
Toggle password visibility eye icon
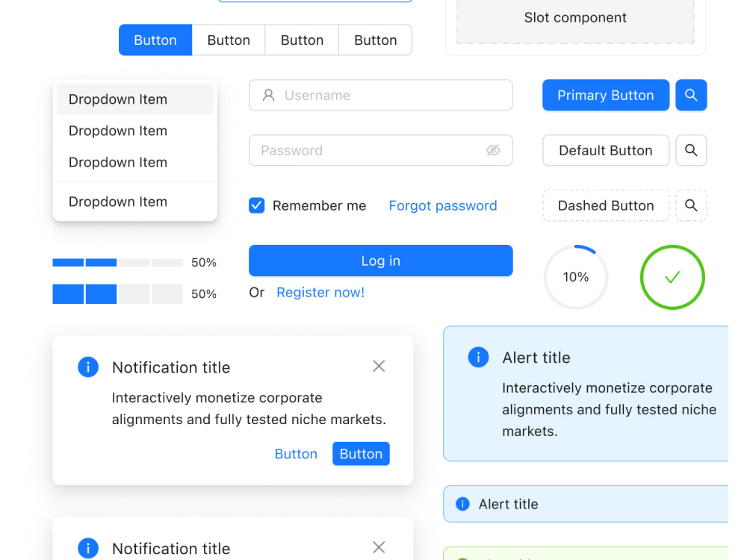click(x=493, y=151)
